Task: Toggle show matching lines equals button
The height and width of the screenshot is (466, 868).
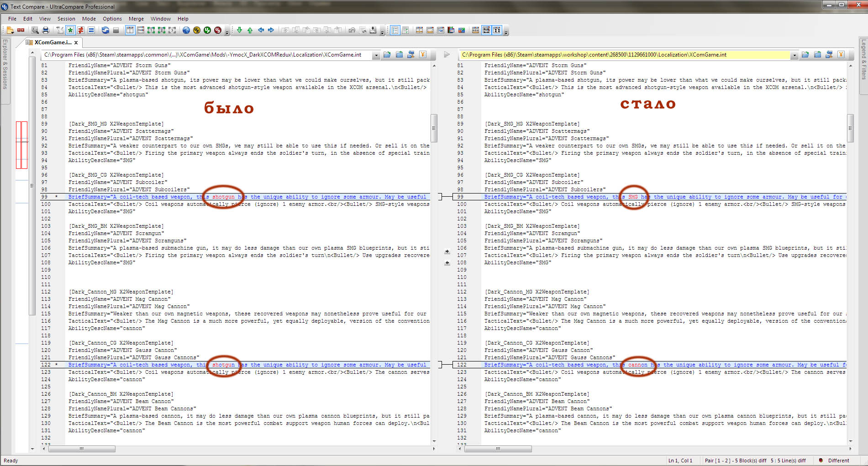Action: 91,30
